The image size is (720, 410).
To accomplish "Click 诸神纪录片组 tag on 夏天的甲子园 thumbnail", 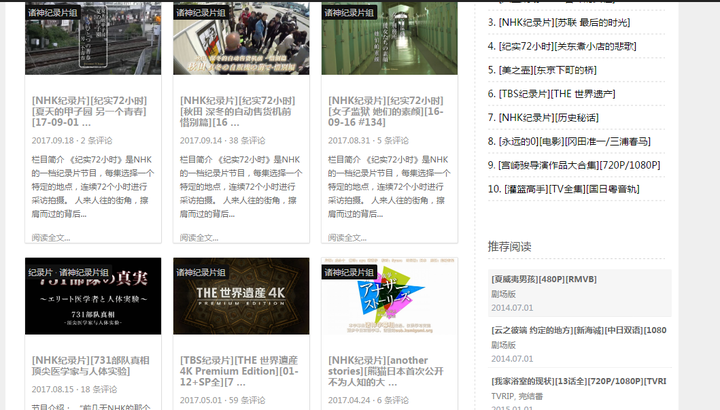I will 53,13.
